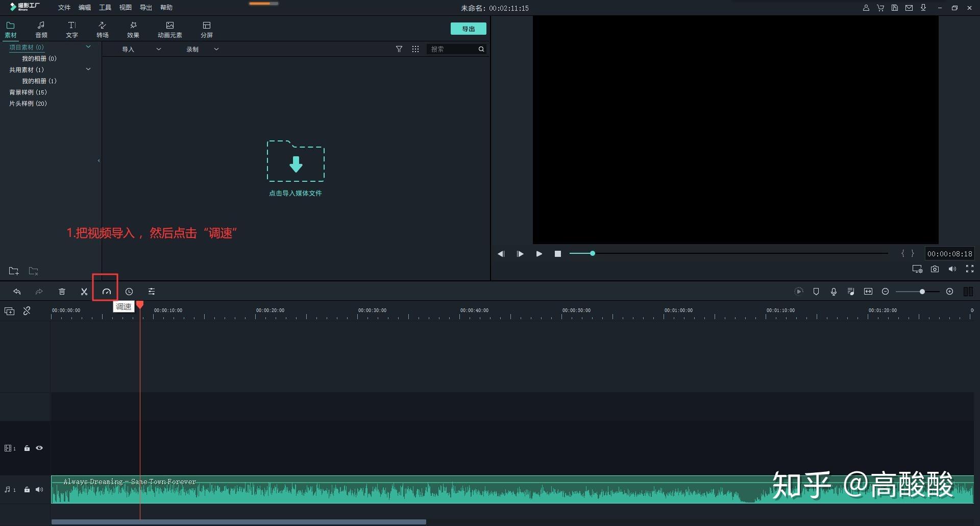Select 片头样例 (20) item
The width and height of the screenshot is (980, 526).
coord(28,104)
